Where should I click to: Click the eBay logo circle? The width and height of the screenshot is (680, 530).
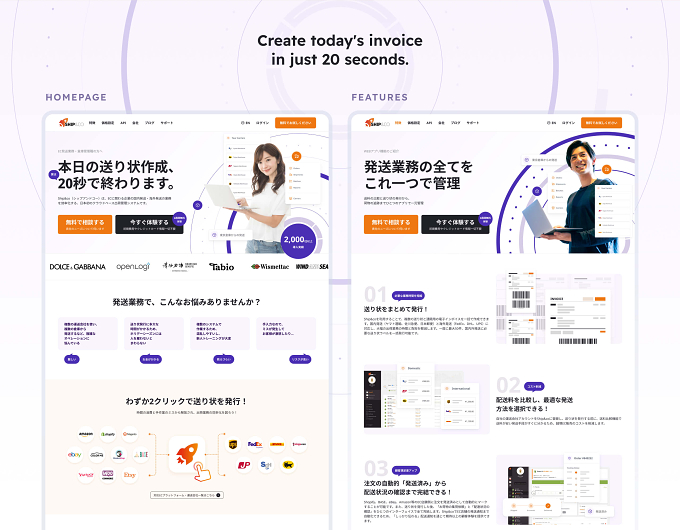(75, 455)
